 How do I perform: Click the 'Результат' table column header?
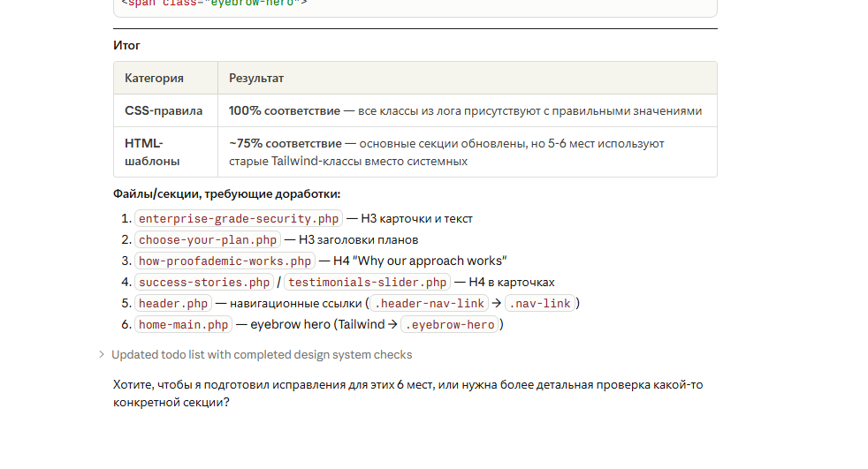[x=256, y=79]
